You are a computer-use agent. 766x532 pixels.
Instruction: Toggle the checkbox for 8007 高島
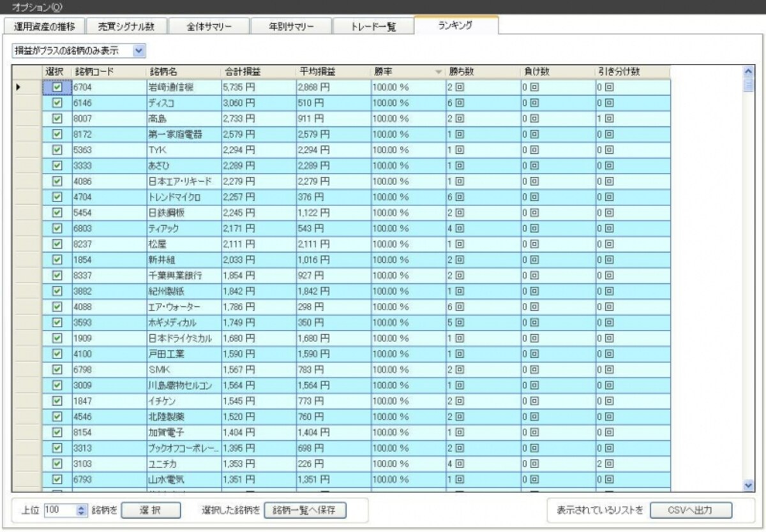[x=57, y=118]
